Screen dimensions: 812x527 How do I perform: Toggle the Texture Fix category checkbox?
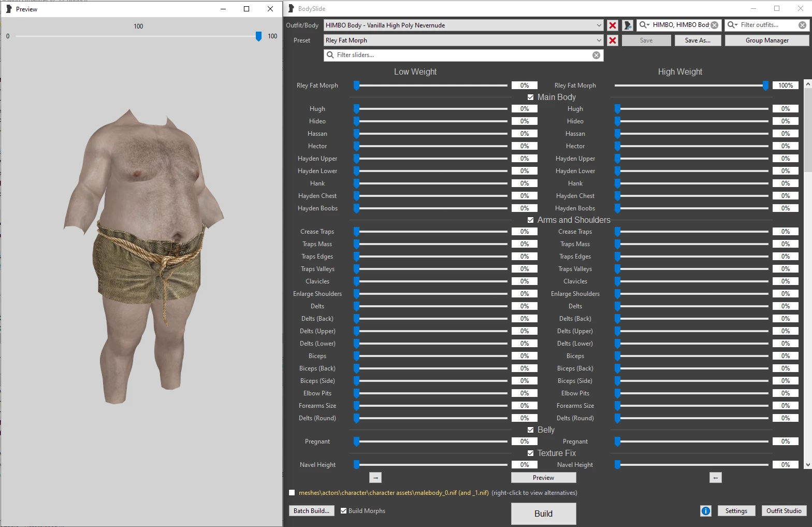(530, 453)
